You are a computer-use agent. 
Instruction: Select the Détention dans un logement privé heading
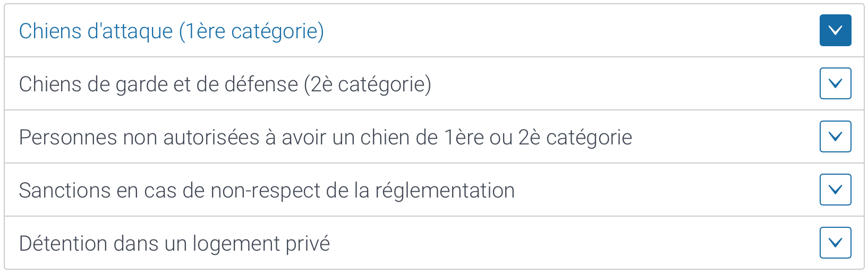[174, 244]
